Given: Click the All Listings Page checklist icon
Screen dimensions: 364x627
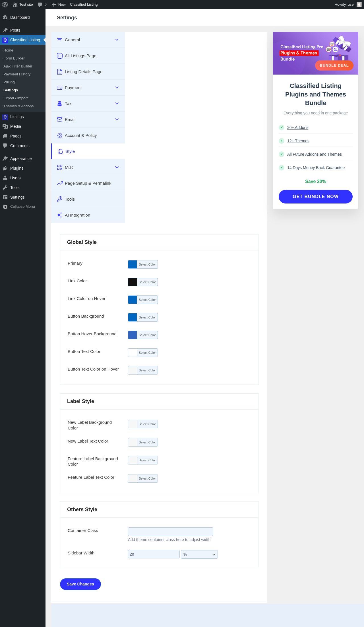Looking at the screenshot, I should pos(59,56).
